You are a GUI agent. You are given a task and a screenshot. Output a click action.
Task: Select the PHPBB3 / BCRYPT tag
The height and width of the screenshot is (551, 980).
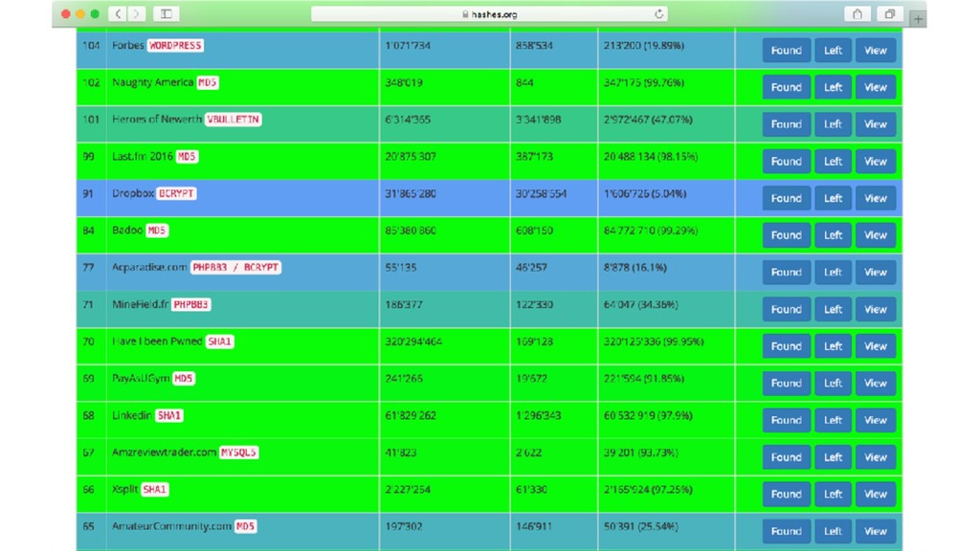click(x=235, y=268)
